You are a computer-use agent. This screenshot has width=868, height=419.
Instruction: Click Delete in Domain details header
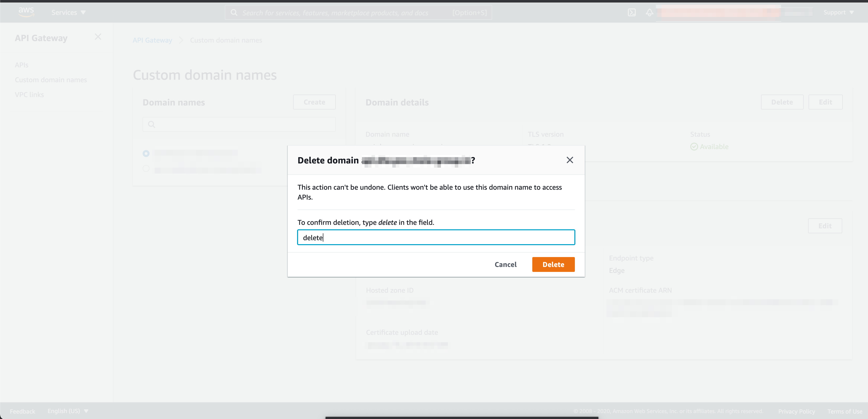782,102
